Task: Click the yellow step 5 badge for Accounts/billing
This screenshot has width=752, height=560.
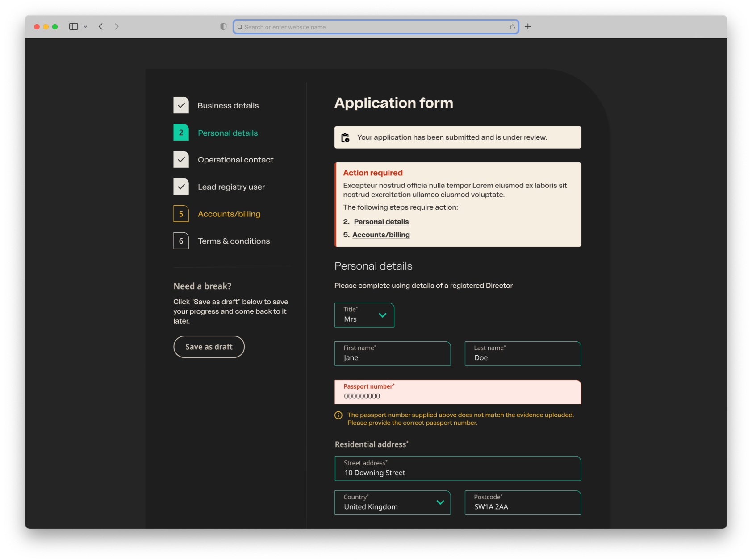Action: click(181, 214)
